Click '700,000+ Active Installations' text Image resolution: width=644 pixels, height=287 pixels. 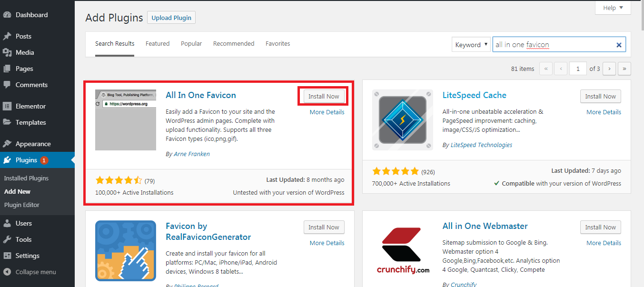[411, 183]
